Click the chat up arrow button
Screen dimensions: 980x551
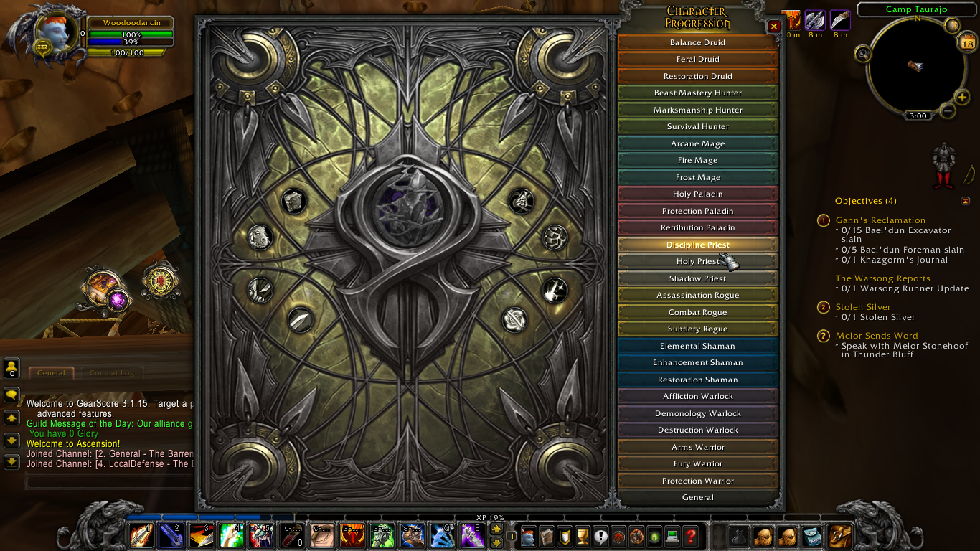[x=11, y=418]
